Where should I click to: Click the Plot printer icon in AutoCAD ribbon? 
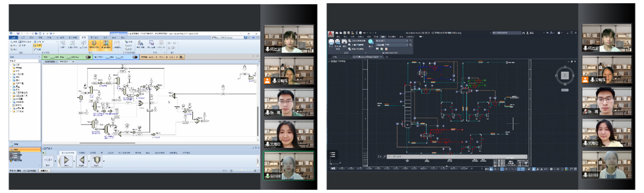tap(331, 42)
